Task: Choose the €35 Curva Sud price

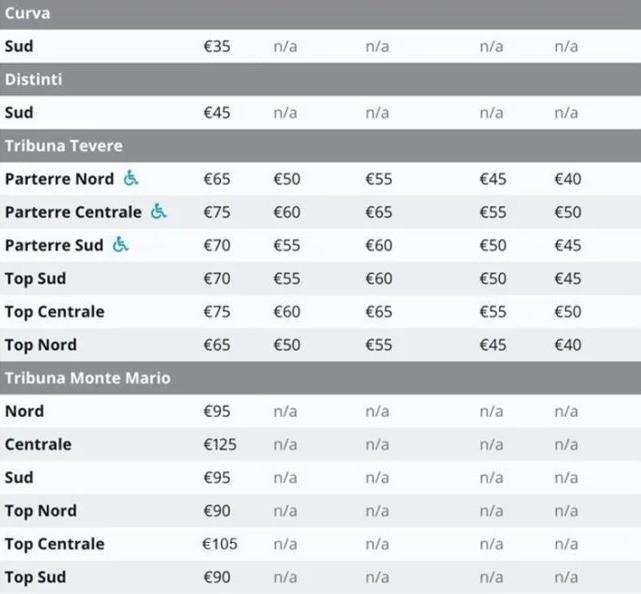Action: click(x=217, y=46)
